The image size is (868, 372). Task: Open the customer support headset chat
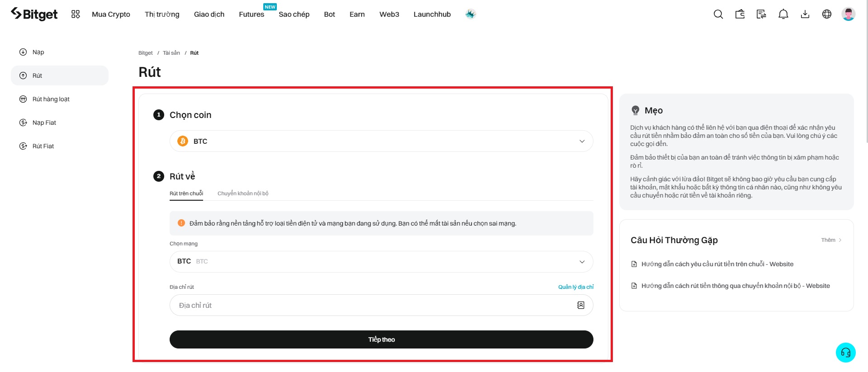pyautogui.click(x=846, y=353)
